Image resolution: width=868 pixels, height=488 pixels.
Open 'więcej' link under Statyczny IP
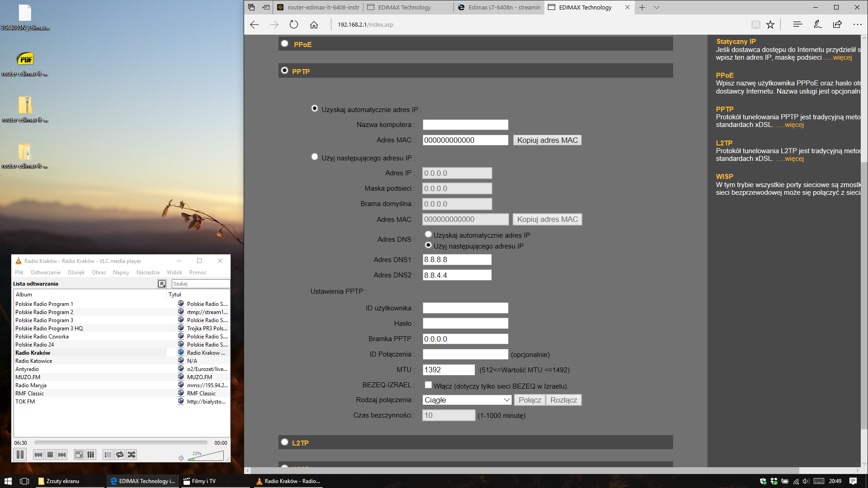842,57
